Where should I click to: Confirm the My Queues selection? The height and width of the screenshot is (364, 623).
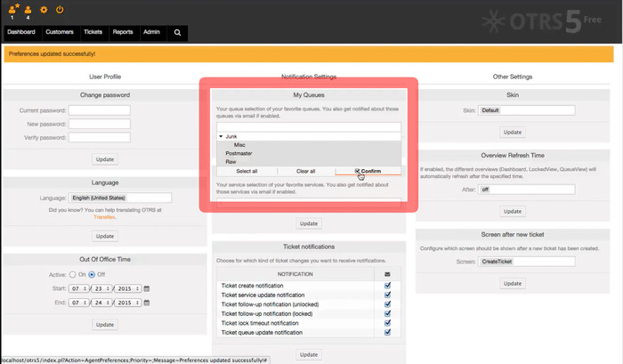368,171
